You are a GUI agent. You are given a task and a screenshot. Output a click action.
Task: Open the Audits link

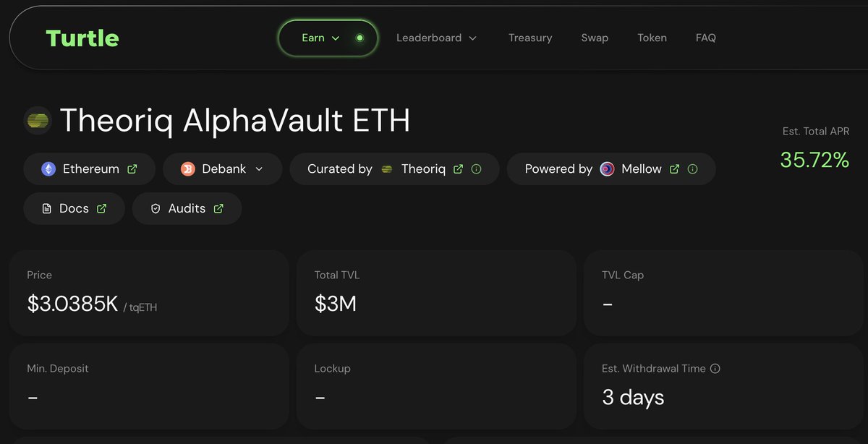click(187, 209)
